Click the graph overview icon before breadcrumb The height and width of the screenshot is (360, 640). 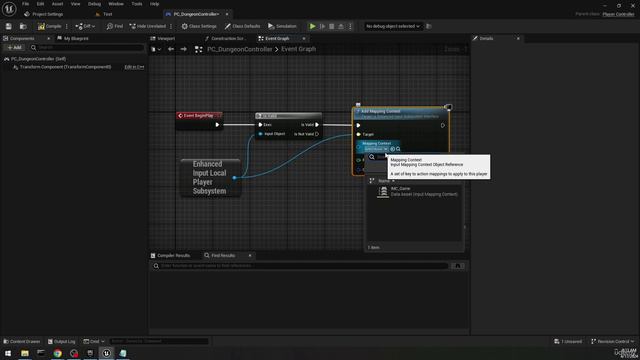(x=198, y=49)
